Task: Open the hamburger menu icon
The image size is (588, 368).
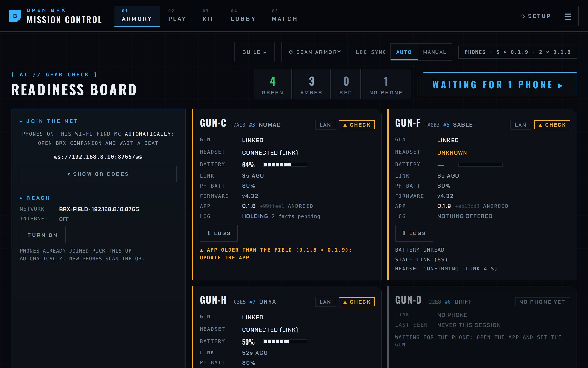Action: tap(568, 16)
